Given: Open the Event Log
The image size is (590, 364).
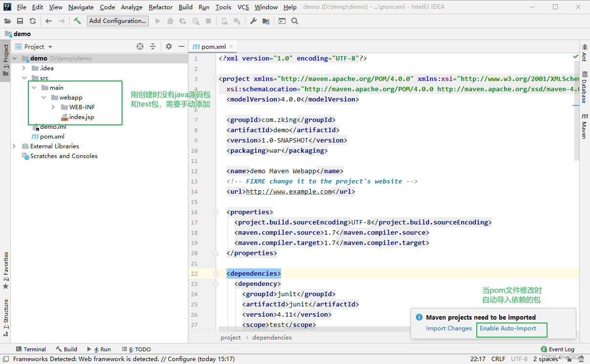Looking at the screenshot, I should click(x=558, y=349).
